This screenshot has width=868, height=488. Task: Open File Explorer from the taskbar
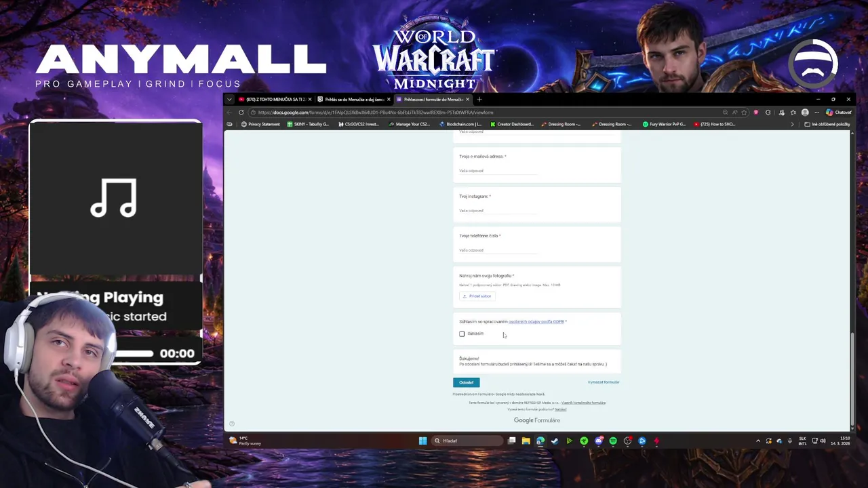point(526,441)
